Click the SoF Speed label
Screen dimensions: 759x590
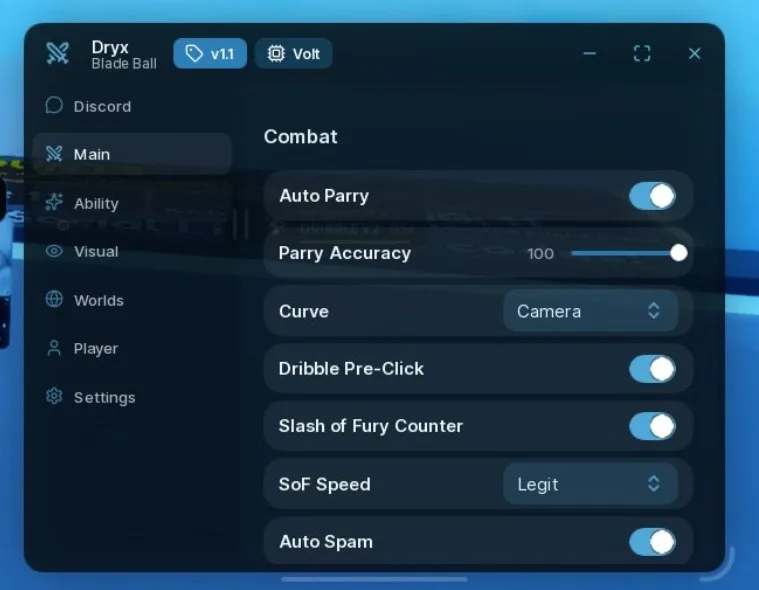324,484
